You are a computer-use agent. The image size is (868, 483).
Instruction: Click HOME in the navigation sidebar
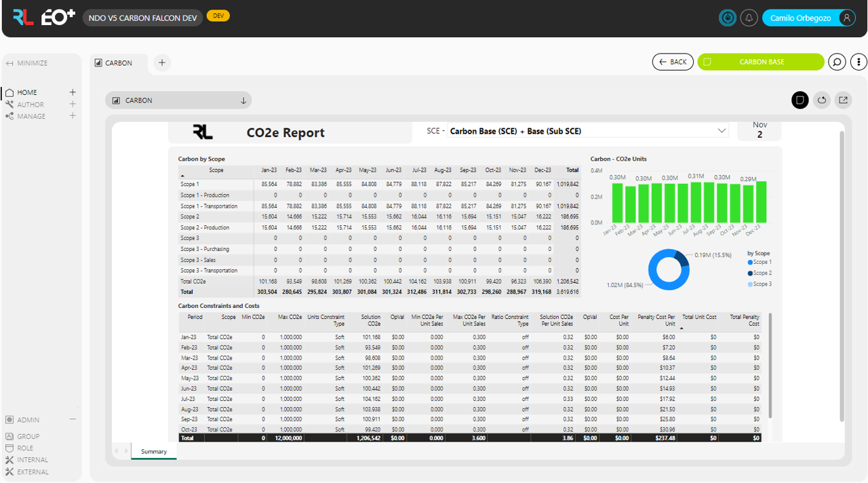click(x=26, y=92)
